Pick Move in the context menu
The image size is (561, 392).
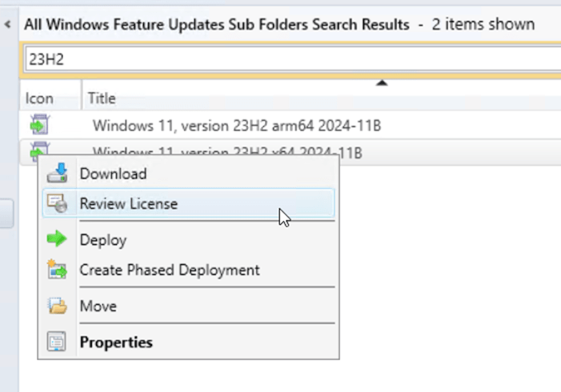[x=98, y=306]
